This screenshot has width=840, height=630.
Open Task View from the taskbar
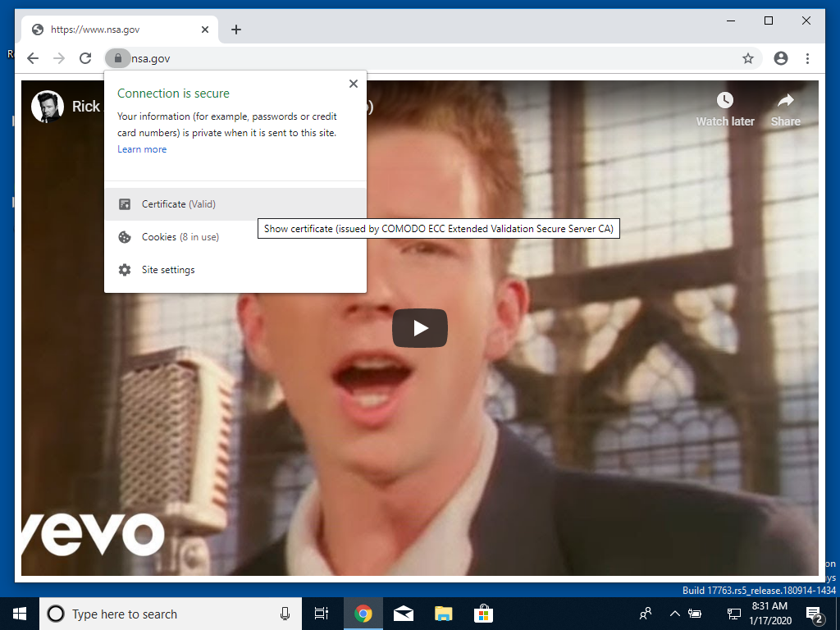[x=321, y=614]
